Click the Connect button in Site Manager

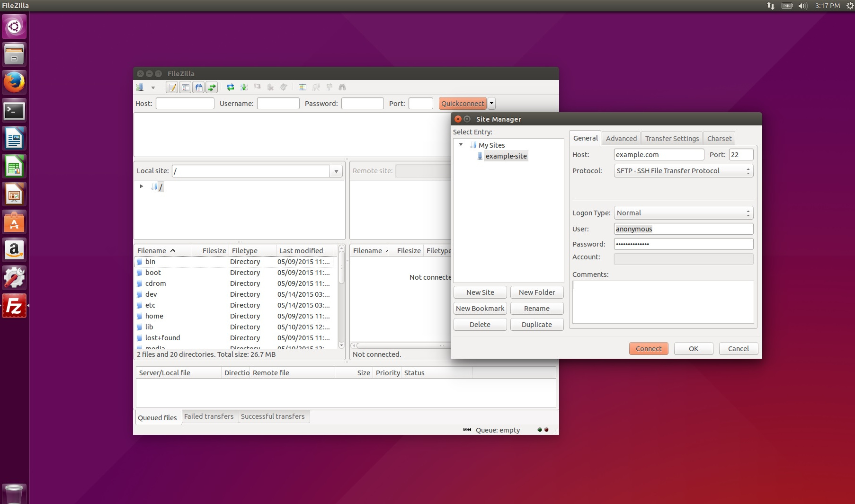[x=649, y=349]
